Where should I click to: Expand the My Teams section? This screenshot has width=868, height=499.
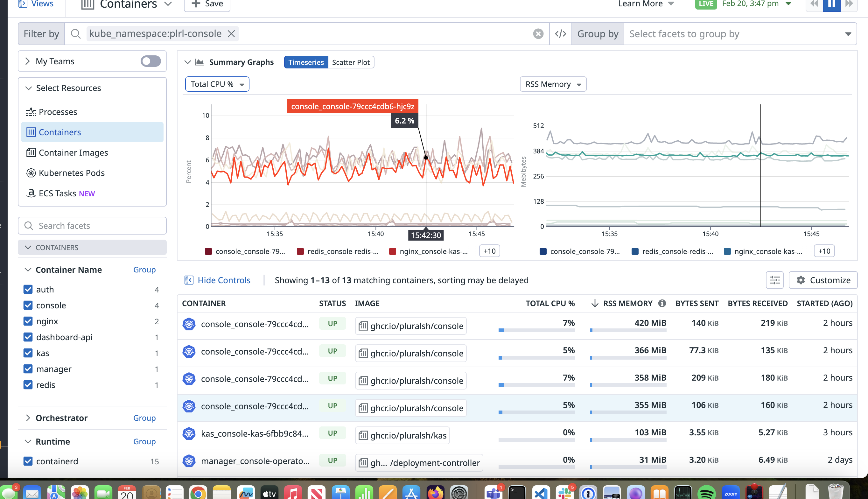pyautogui.click(x=27, y=61)
